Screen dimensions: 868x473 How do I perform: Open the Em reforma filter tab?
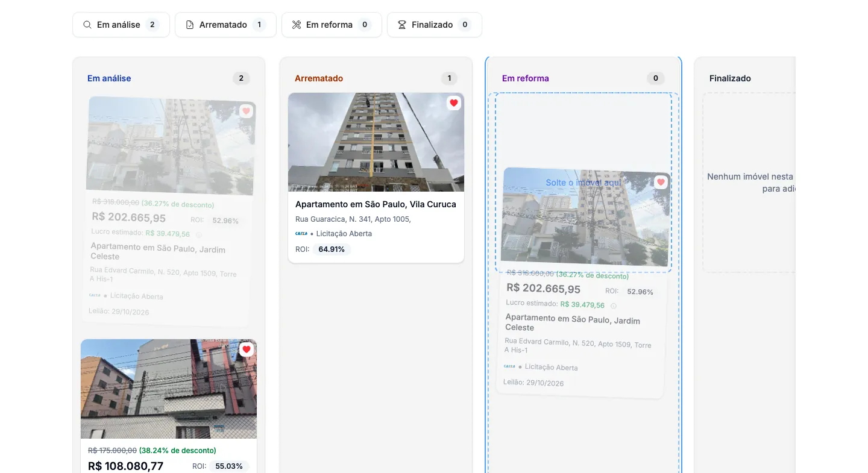[x=332, y=25]
